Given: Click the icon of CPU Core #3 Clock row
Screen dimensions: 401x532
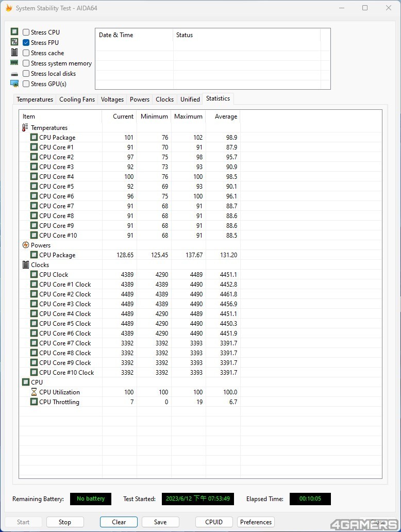Looking at the screenshot, I should [34, 304].
